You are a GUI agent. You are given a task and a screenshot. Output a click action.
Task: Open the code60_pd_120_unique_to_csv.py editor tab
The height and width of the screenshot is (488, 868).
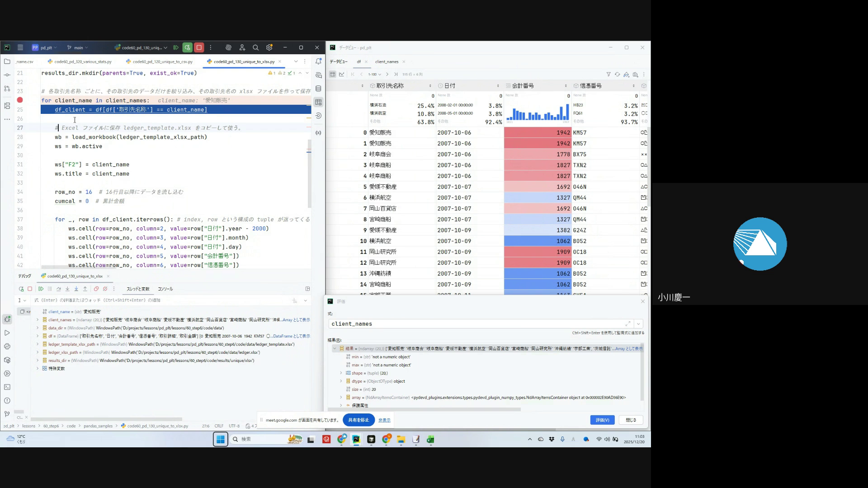click(162, 61)
